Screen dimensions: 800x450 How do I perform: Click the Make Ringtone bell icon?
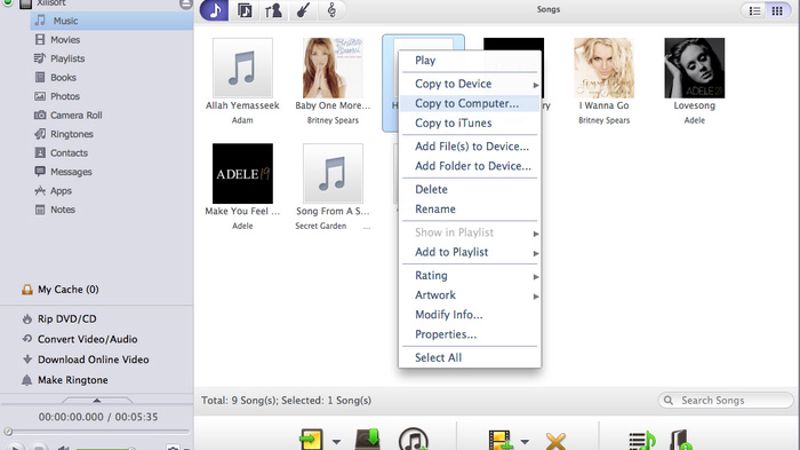tap(27, 380)
